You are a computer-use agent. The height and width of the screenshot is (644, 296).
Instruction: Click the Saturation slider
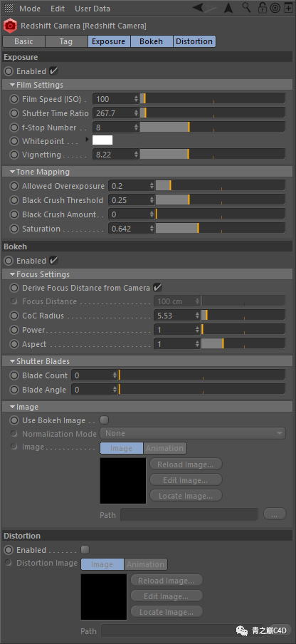point(220,229)
